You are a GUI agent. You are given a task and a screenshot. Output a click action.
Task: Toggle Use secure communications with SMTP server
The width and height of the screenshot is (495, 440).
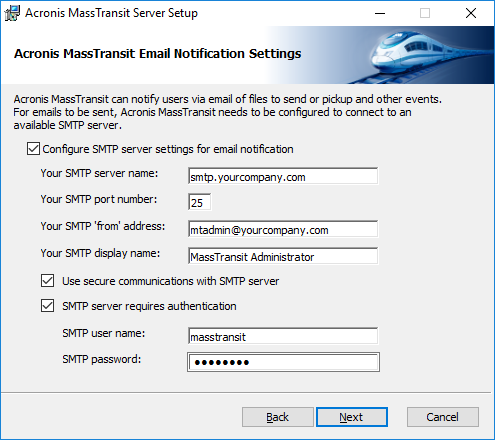47,281
